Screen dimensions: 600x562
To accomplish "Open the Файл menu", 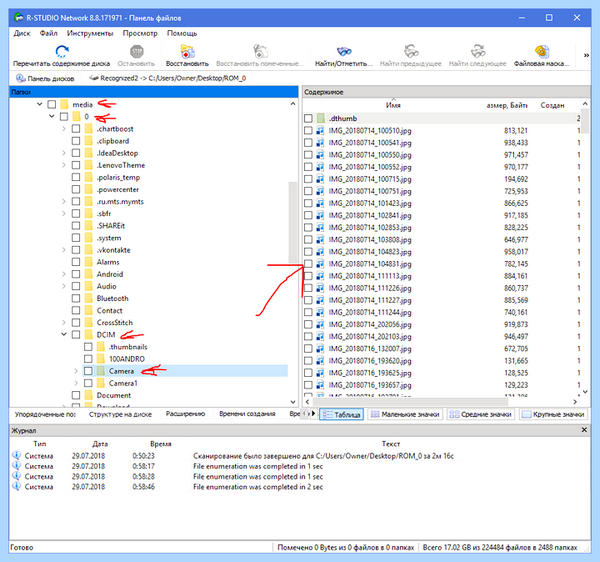I will (x=49, y=33).
